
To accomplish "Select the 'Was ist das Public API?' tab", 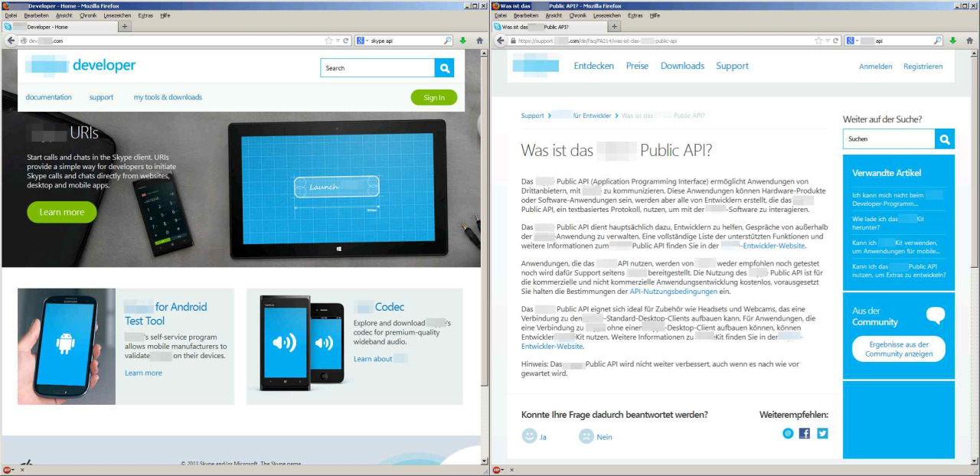I will click(549, 27).
